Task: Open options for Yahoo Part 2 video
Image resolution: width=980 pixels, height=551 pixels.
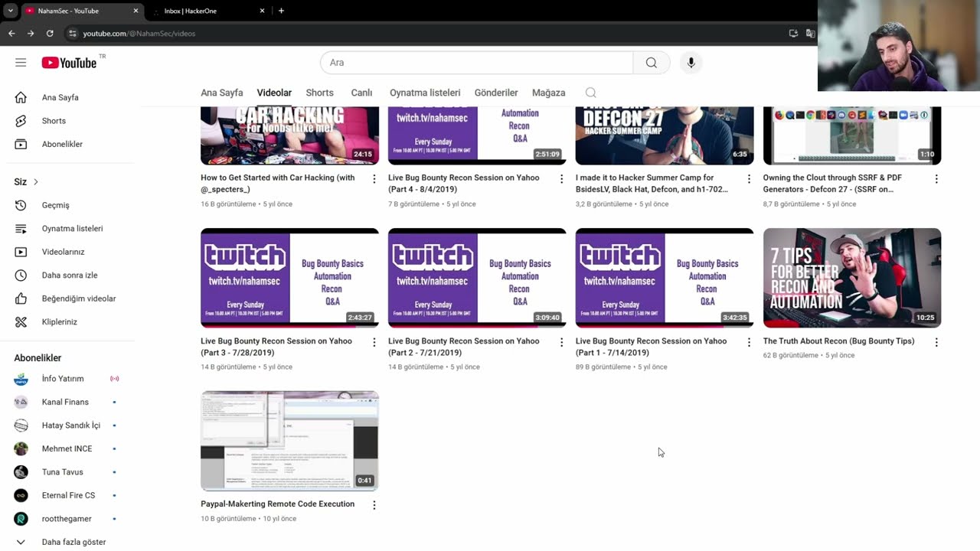Action: pyautogui.click(x=561, y=342)
